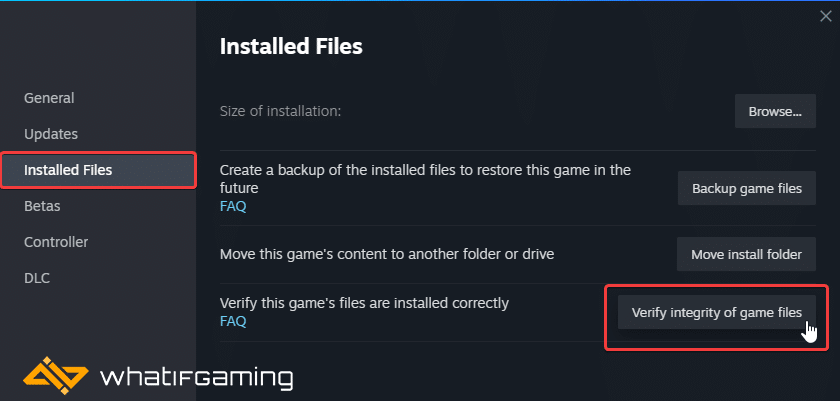This screenshot has width=840, height=401.
Task: Click the verify game's files description text
Action: 364,303
